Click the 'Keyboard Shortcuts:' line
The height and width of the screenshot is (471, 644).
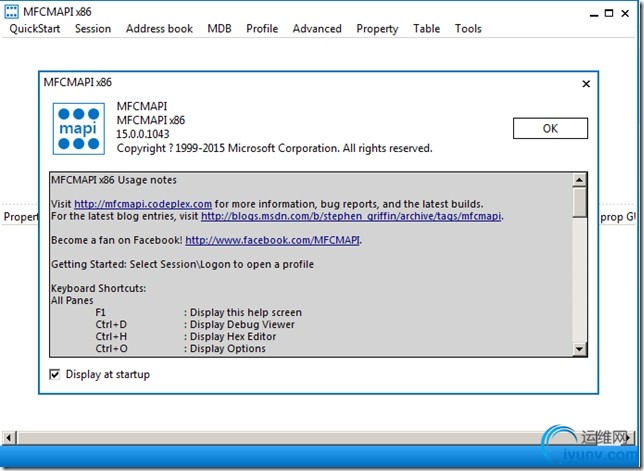tap(99, 288)
